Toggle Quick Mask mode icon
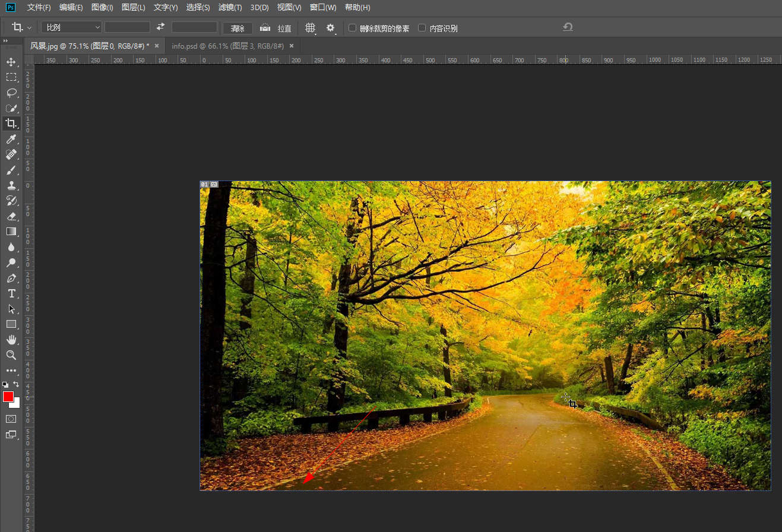This screenshot has height=532, width=782. point(11,419)
